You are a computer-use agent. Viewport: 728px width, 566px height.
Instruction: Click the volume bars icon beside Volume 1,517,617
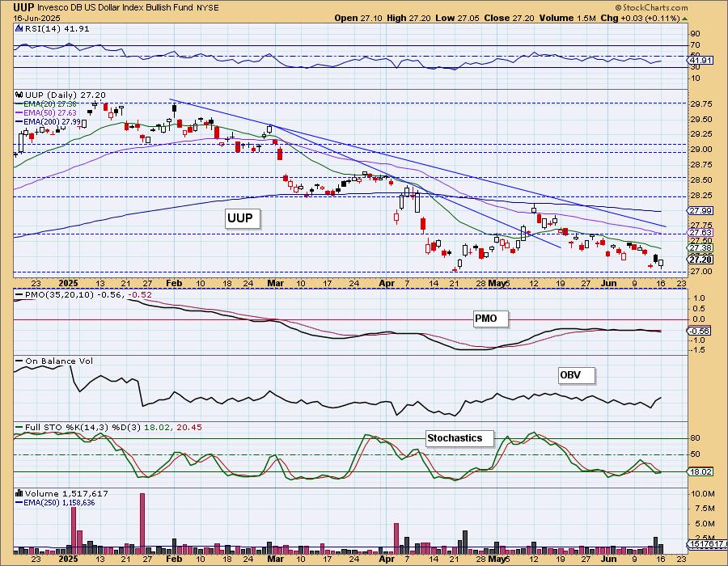(x=19, y=493)
